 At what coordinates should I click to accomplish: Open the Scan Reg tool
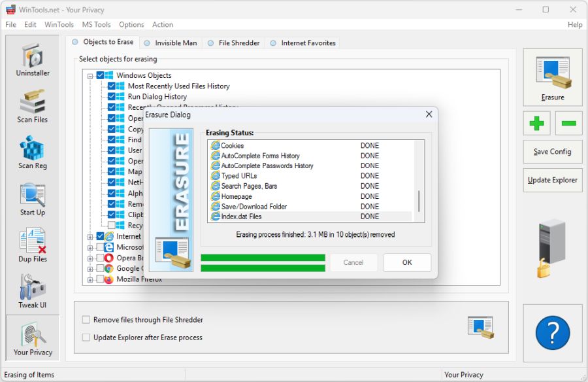31,152
